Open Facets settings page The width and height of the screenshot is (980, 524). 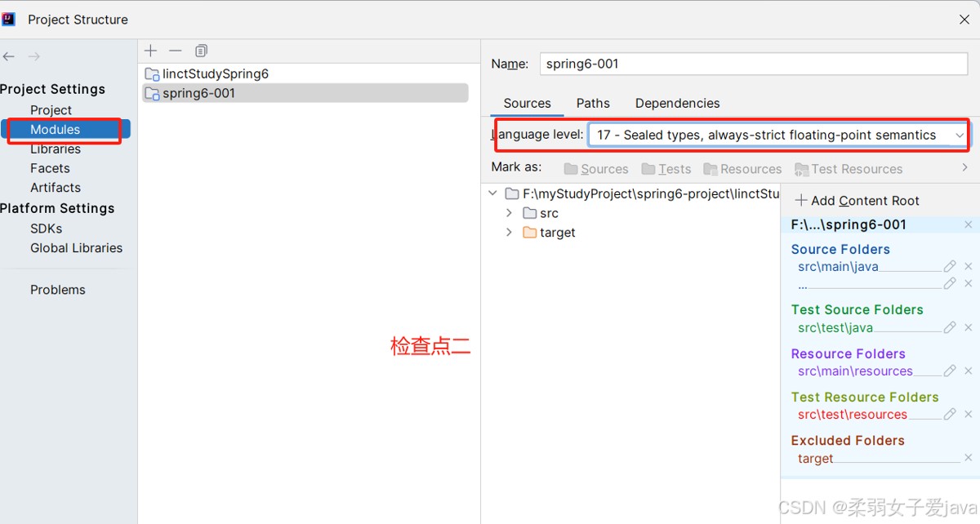click(x=50, y=168)
